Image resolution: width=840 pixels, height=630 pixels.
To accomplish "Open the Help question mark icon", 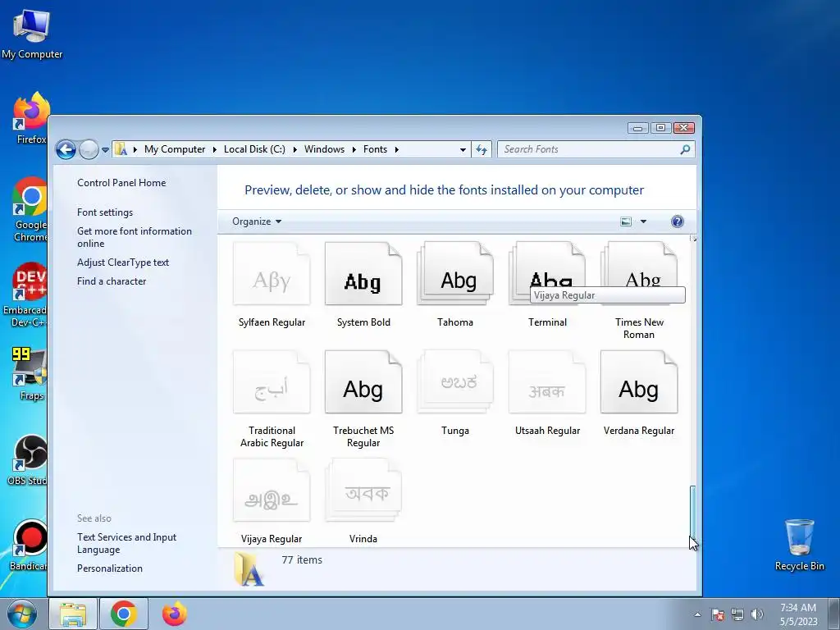I will (x=677, y=221).
